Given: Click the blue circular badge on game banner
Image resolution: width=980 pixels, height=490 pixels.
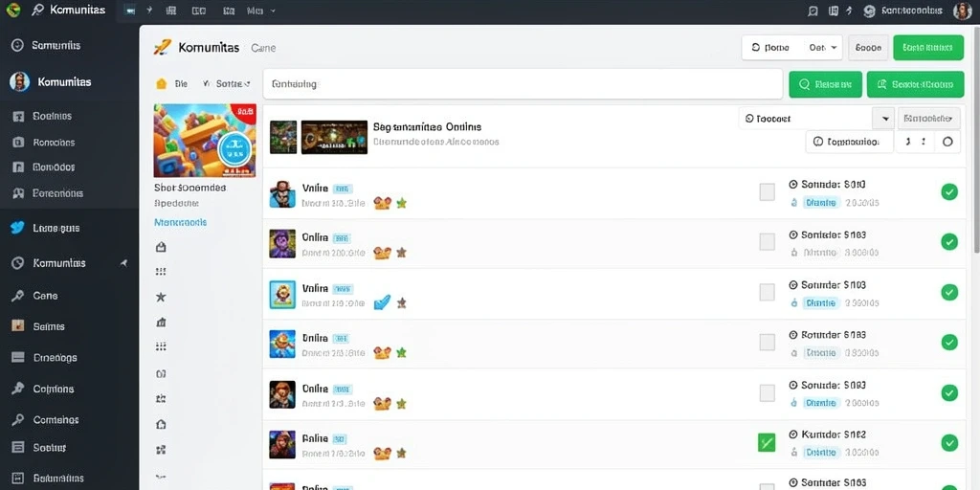Looking at the screenshot, I should pos(235,149).
